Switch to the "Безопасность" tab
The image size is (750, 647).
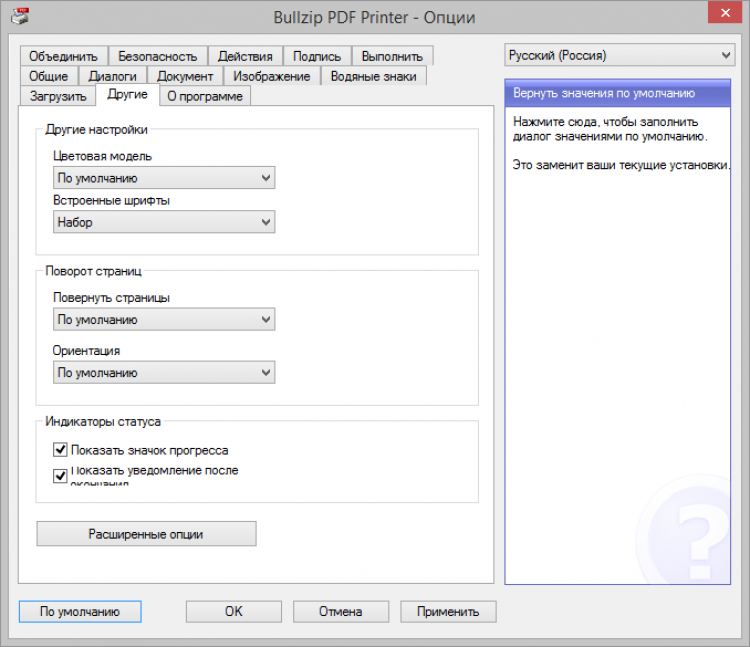pyautogui.click(x=158, y=56)
